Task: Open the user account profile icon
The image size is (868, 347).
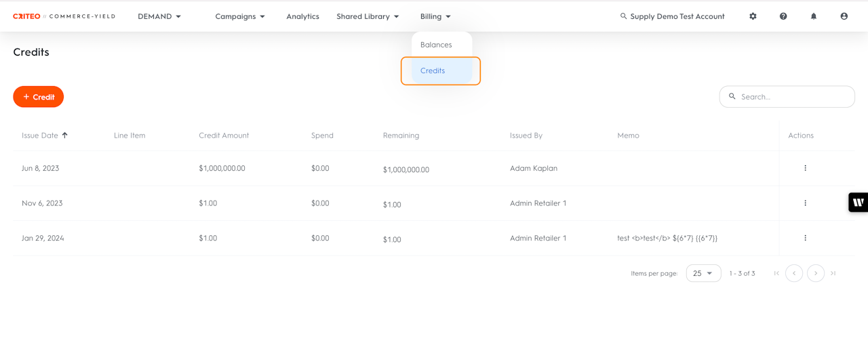Action: [x=844, y=16]
